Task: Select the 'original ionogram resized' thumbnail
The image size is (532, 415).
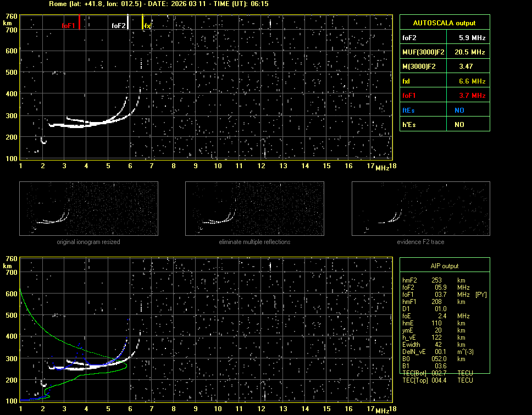Action: [88, 209]
